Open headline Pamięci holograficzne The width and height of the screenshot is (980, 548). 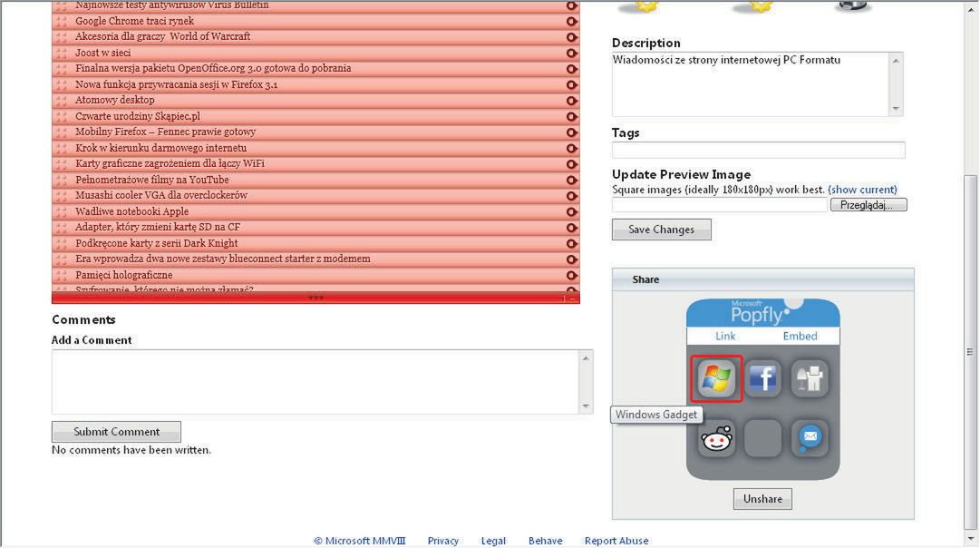[124, 275]
